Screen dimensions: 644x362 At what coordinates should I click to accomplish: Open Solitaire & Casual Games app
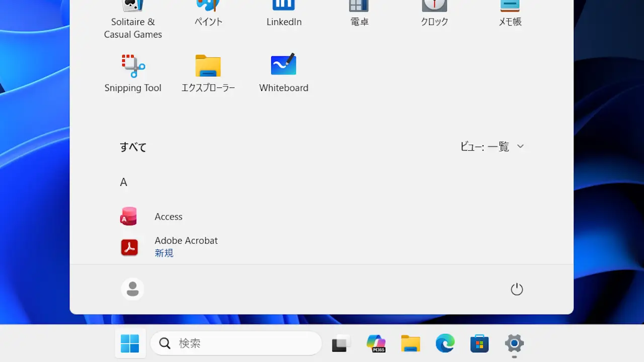(133, 20)
